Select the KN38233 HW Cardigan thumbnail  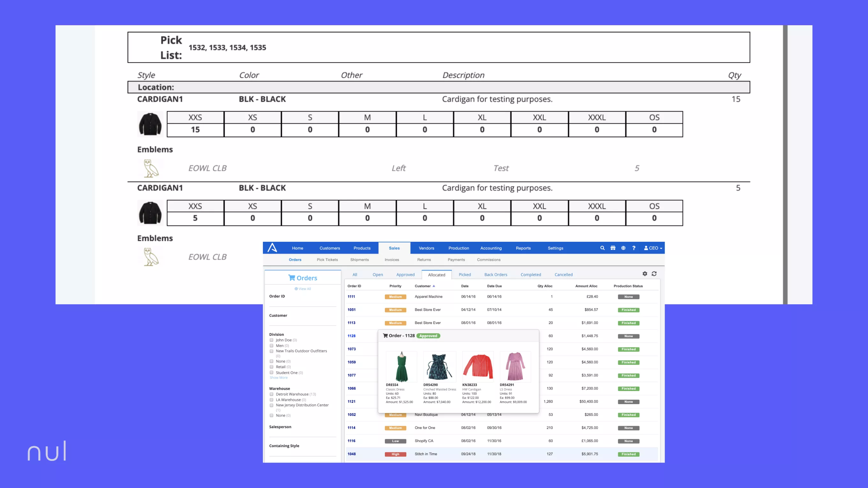click(478, 367)
